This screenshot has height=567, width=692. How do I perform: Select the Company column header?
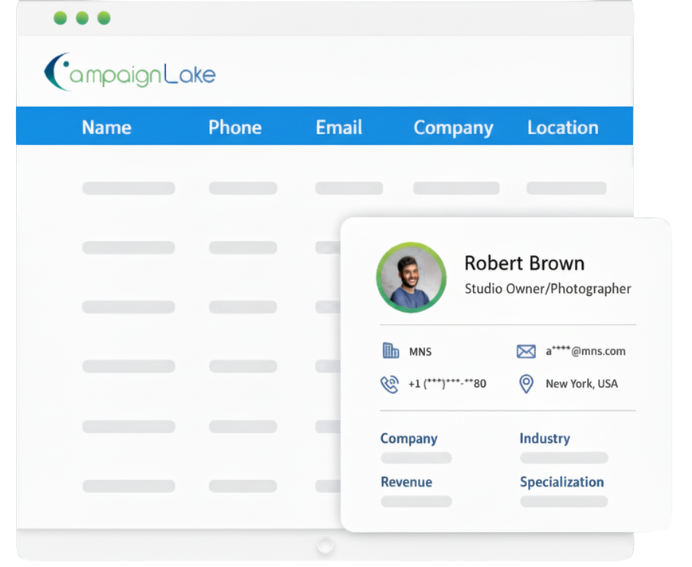[453, 128]
